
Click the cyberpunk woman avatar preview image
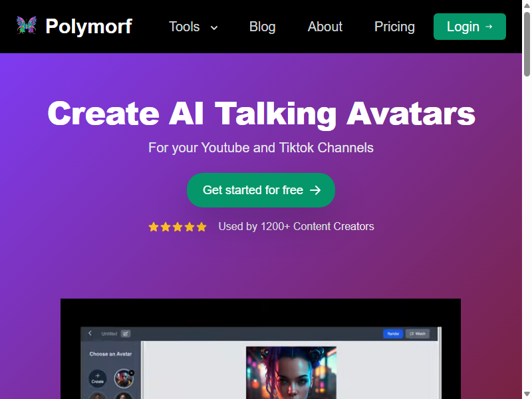(291, 372)
